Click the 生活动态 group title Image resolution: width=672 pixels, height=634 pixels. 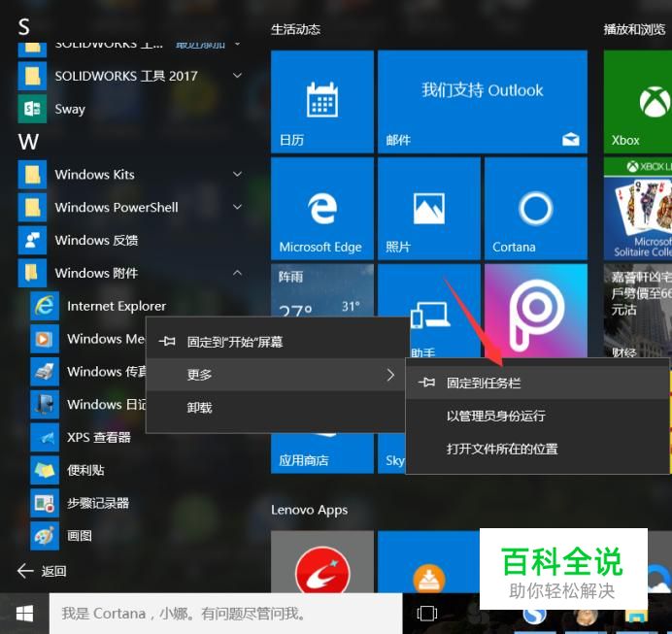(x=296, y=29)
